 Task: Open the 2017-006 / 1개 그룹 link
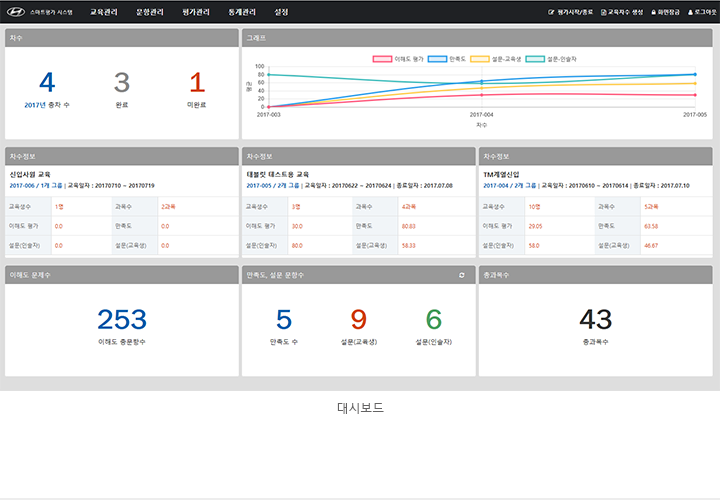[36, 185]
